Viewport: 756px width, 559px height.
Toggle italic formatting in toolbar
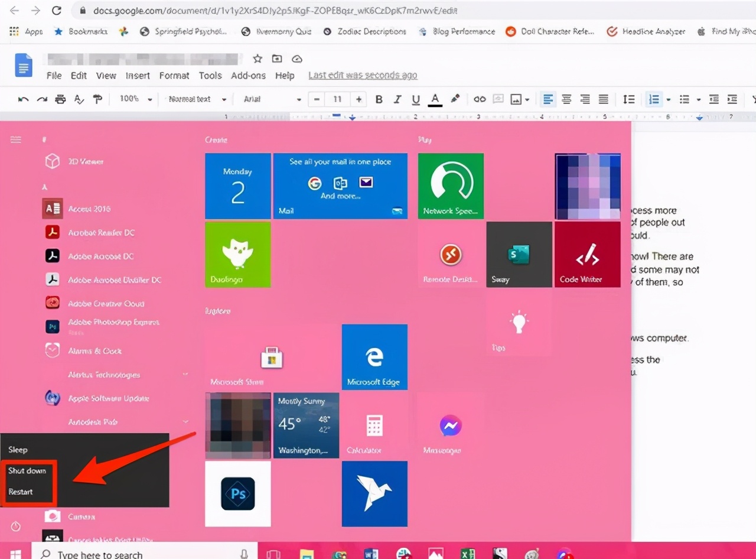point(397,99)
